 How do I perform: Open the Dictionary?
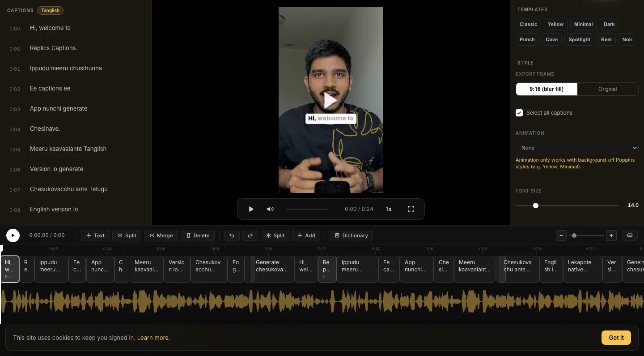click(351, 236)
